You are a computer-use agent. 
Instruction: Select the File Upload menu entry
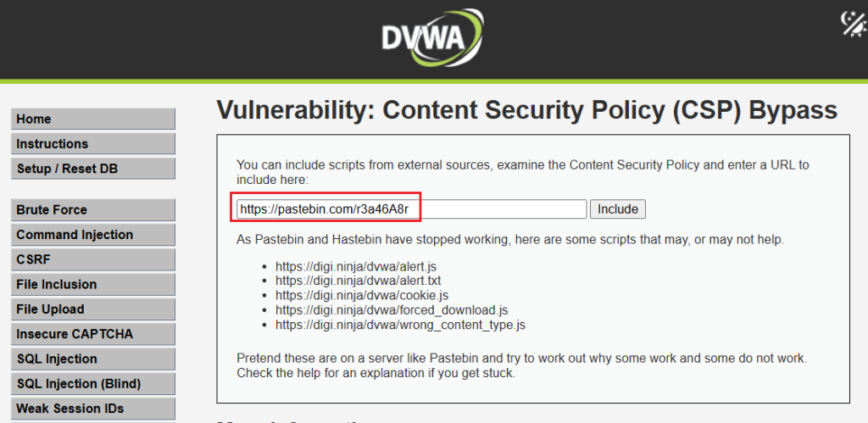click(x=92, y=309)
